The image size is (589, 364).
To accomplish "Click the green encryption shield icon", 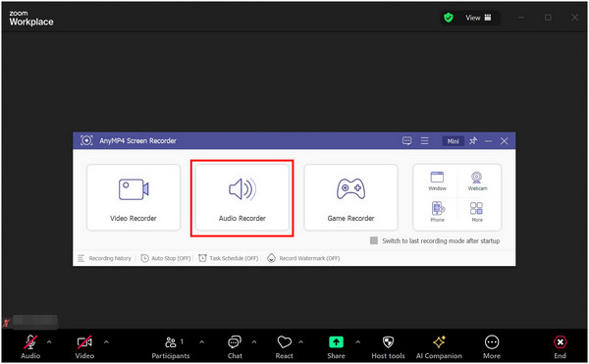I will pyautogui.click(x=449, y=18).
